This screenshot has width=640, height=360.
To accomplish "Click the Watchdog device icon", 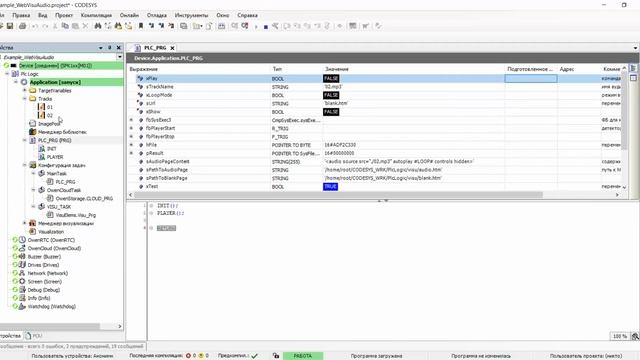I will click(x=22, y=307).
